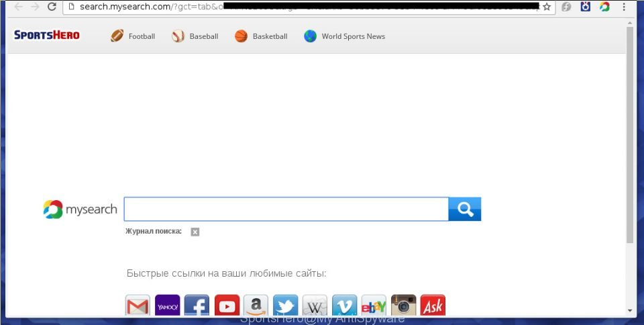Click the SportsHero logo
This screenshot has width=644, height=325.
coord(47,36)
